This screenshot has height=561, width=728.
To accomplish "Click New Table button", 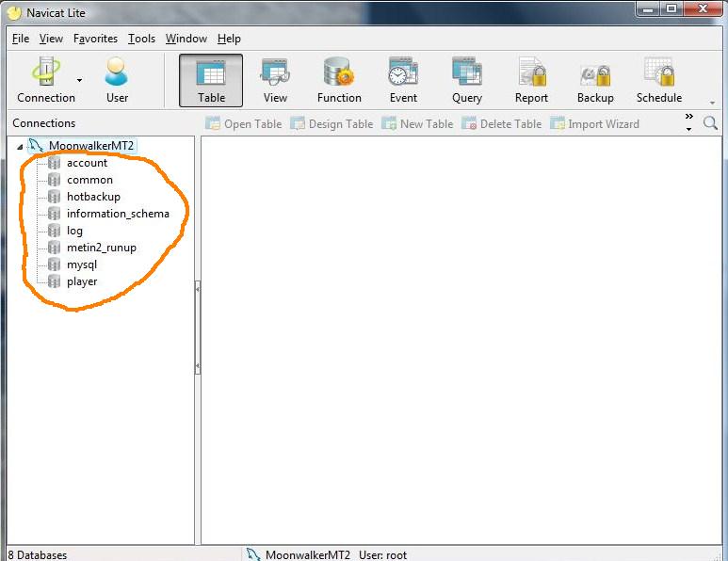I will tap(417, 124).
